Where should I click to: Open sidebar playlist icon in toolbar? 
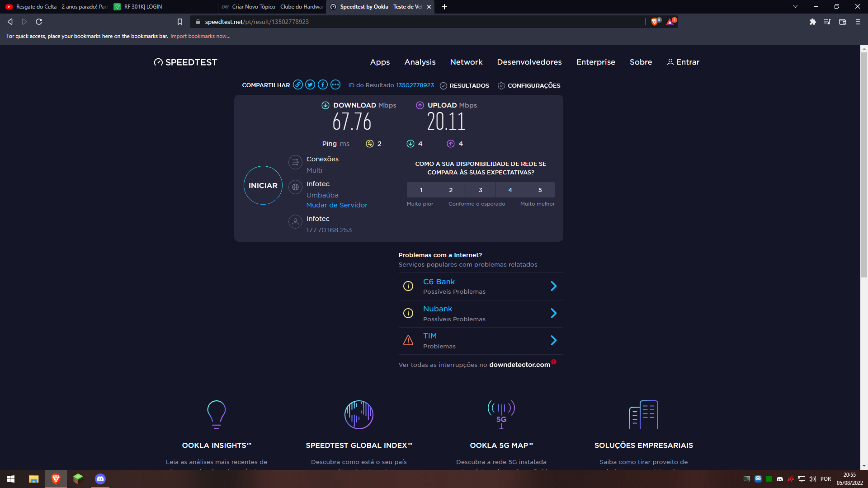pos(827,22)
